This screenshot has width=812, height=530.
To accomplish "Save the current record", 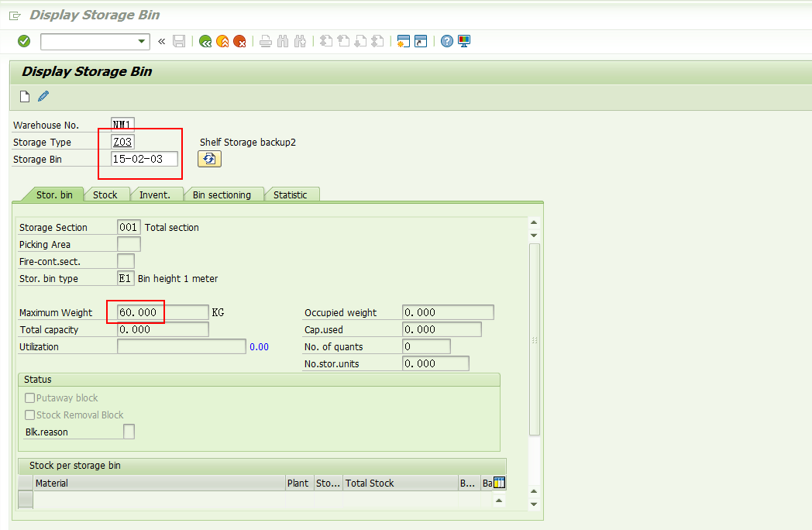I will (x=179, y=41).
